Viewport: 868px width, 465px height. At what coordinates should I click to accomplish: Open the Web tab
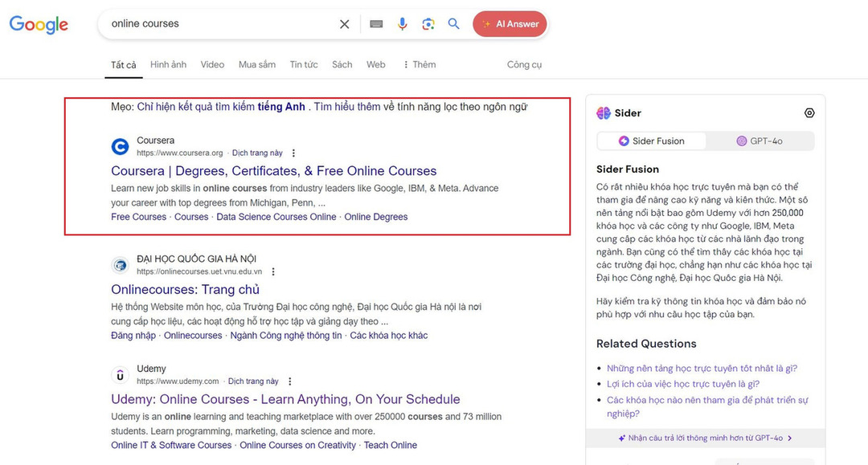pyautogui.click(x=376, y=65)
